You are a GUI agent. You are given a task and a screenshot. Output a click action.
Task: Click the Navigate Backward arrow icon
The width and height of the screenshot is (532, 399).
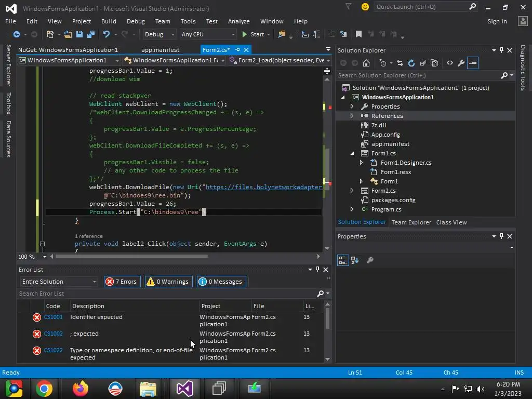click(x=16, y=34)
